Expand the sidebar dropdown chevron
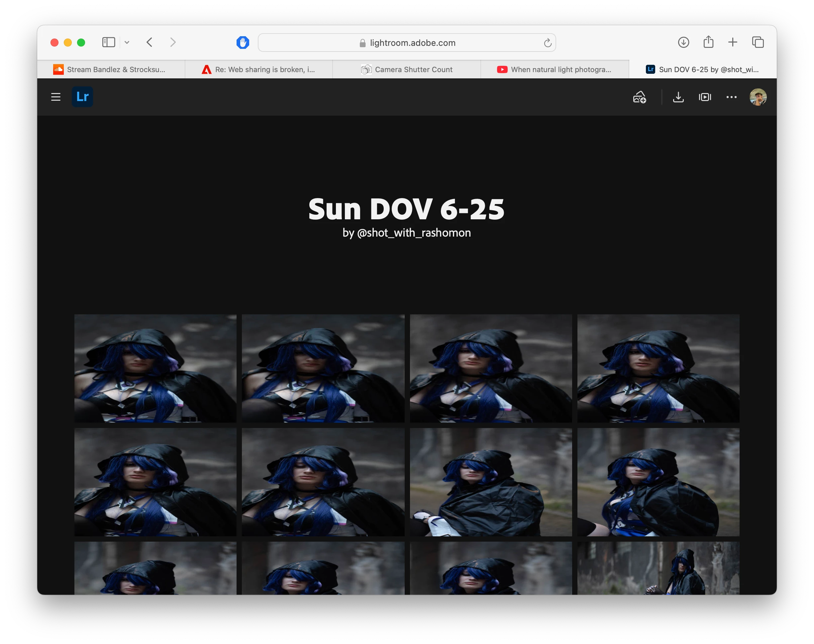 point(127,42)
